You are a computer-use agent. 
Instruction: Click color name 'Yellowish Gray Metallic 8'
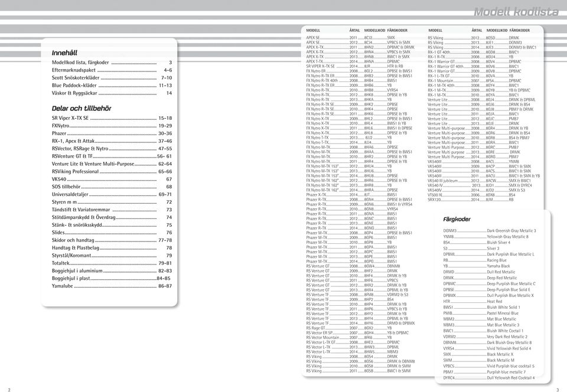click(x=507, y=237)
